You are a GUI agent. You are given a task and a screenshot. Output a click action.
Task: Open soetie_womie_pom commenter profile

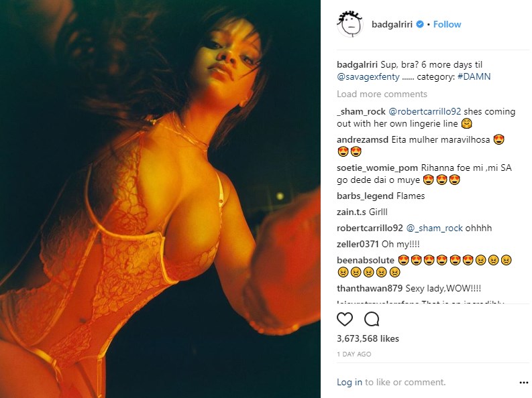tap(377, 168)
